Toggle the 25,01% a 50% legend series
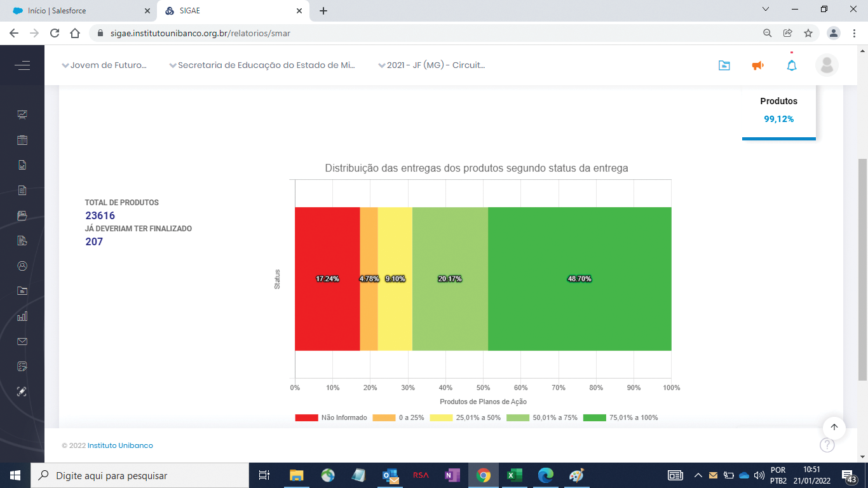Viewport: 868px width, 488px height. (465, 417)
